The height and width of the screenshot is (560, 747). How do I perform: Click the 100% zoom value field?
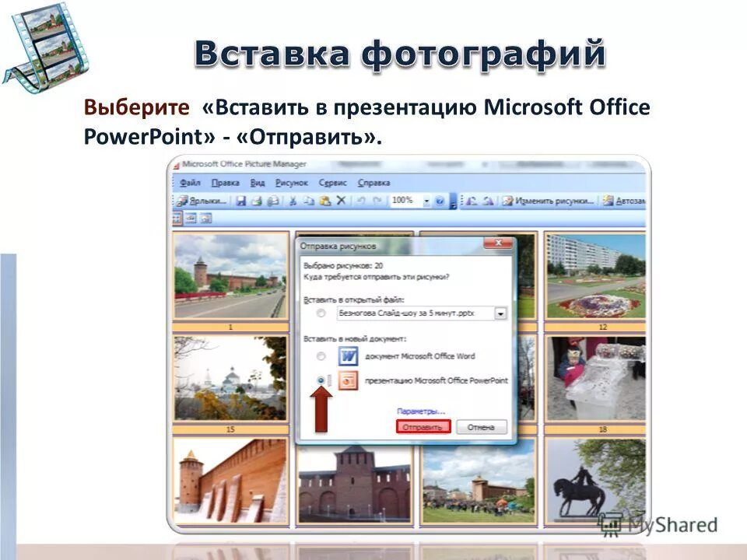[405, 201]
